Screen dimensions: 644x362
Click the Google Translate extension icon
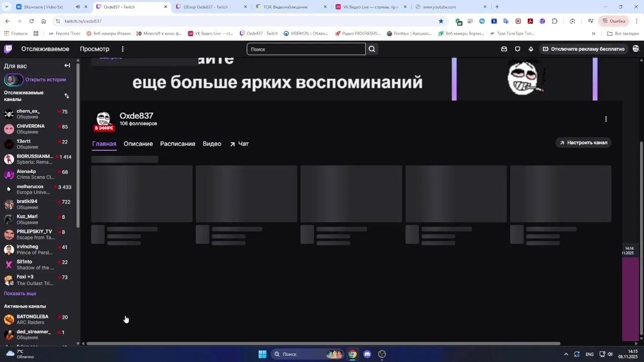(x=506, y=21)
